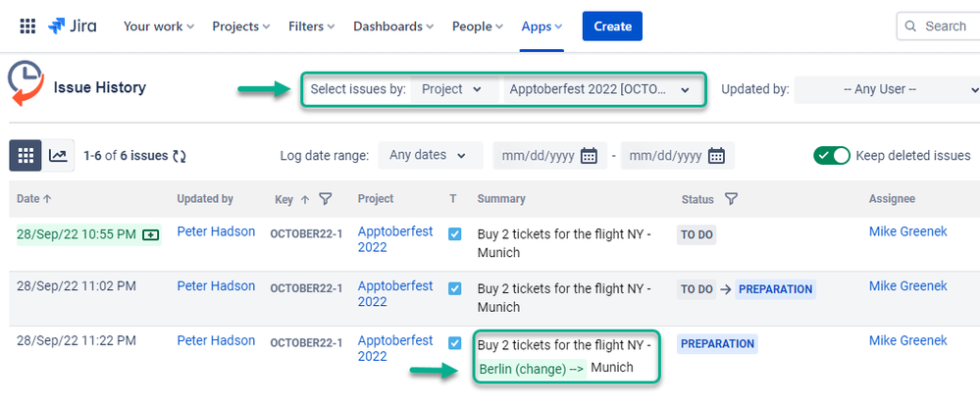Open the Filters menu
This screenshot has width=980, height=408.
click(312, 26)
